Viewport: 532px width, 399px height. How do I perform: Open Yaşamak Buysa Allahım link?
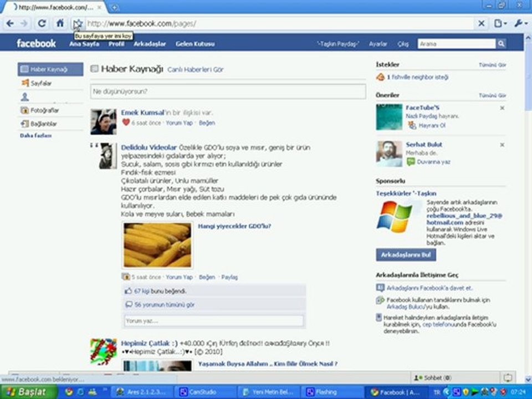click(x=267, y=364)
